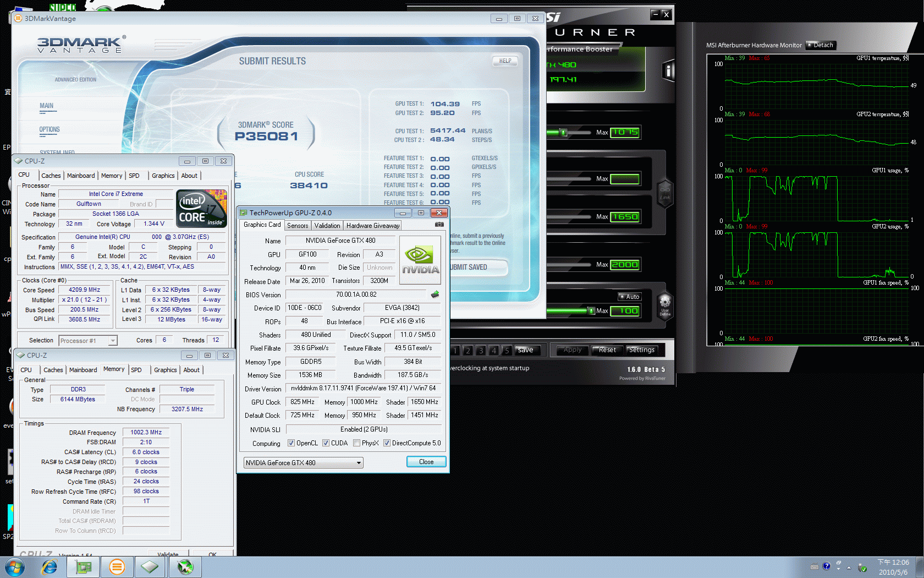This screenshot has height=578, width=924.
Task: Adjust the core voltage slider handle (1075)
Action: [563, 133]
